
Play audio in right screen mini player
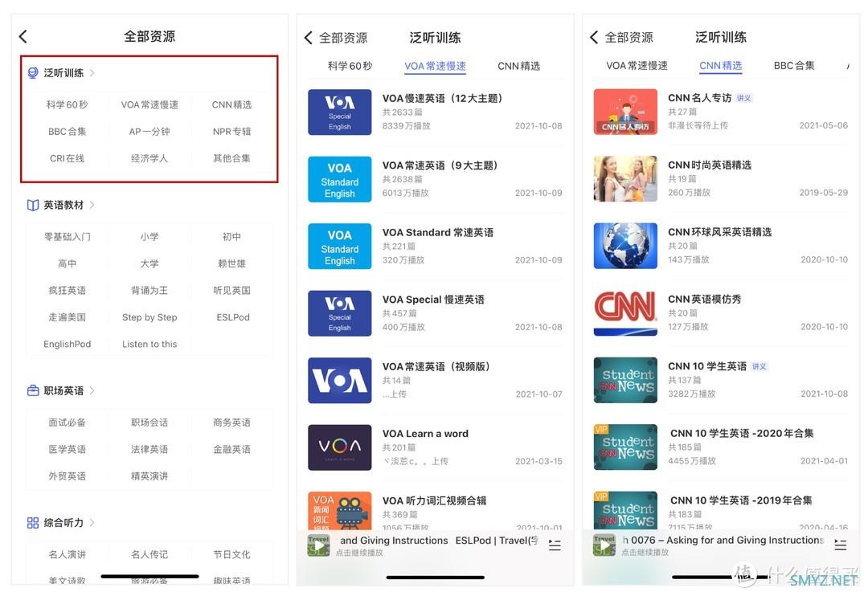click(x=604, y=545)
